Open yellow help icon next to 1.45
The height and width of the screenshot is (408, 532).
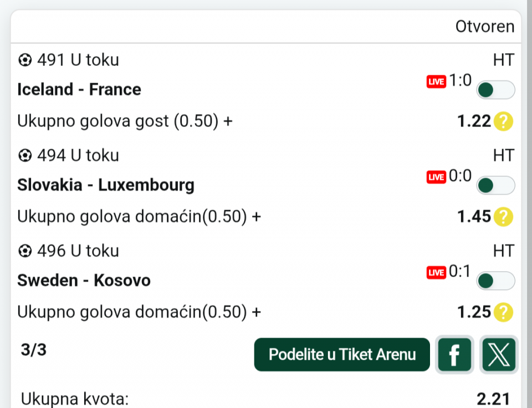503,217
